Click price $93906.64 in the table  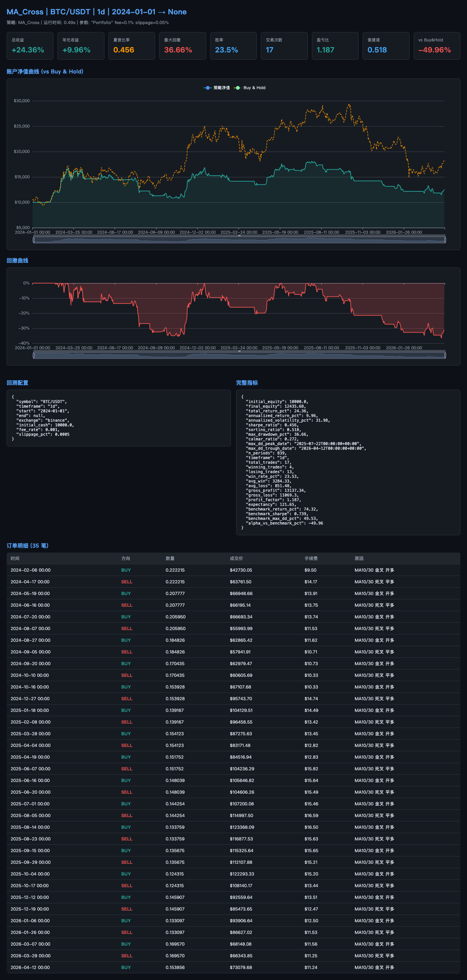[x=241, y=921]
